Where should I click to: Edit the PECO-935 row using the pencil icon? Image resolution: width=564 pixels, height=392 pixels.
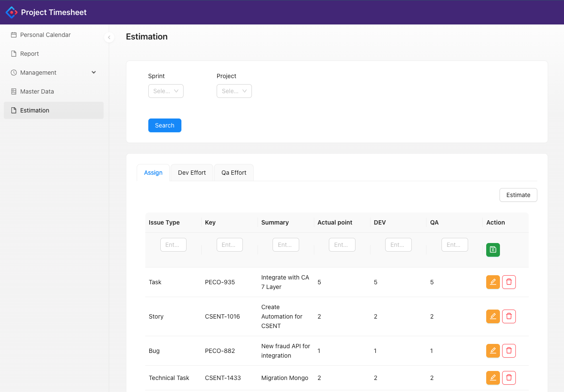pos(493,282)
